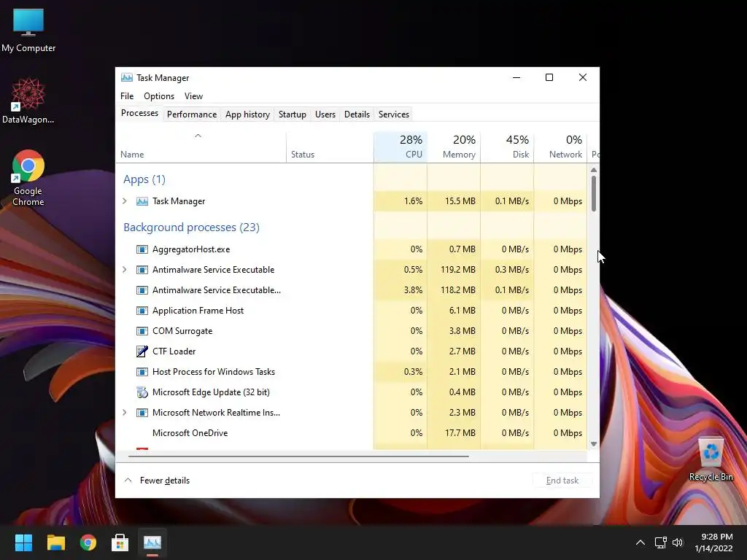Click 119.2 MB memory value
747x560 pixels.
(x=458, y=270)
